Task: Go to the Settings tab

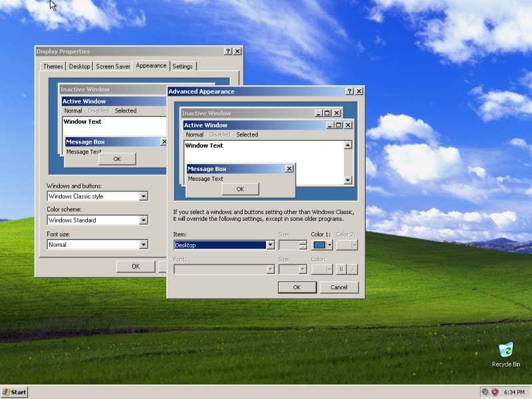Action: 182,66
